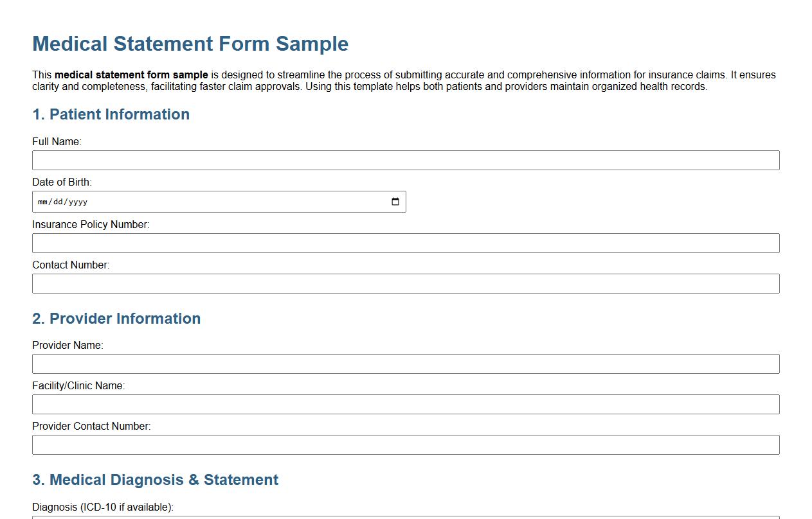Click the Medical Diagnosis & Statement heading
Screen dimensions: 812x519
click(155, 480)
